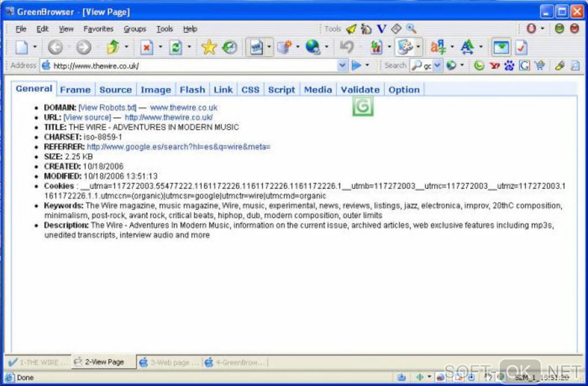This screenshot has height=386, width=588.
Task: Switch to the Source tab
Action: [x=115, y=90]
